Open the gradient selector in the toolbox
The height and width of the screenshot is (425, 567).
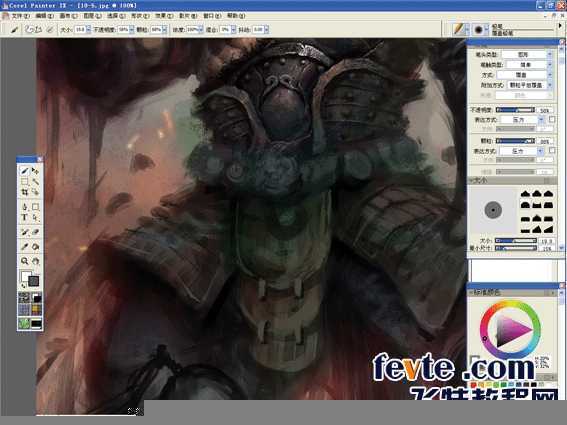tap(36, 298)
